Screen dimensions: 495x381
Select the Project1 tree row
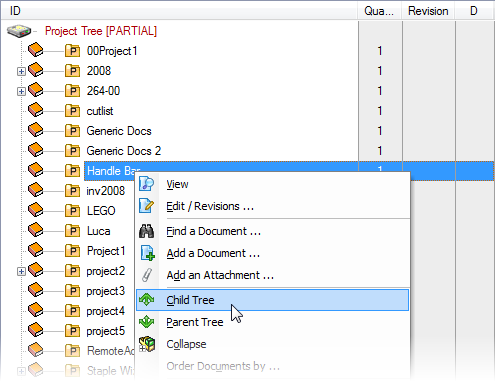click(x=106, y=251)
